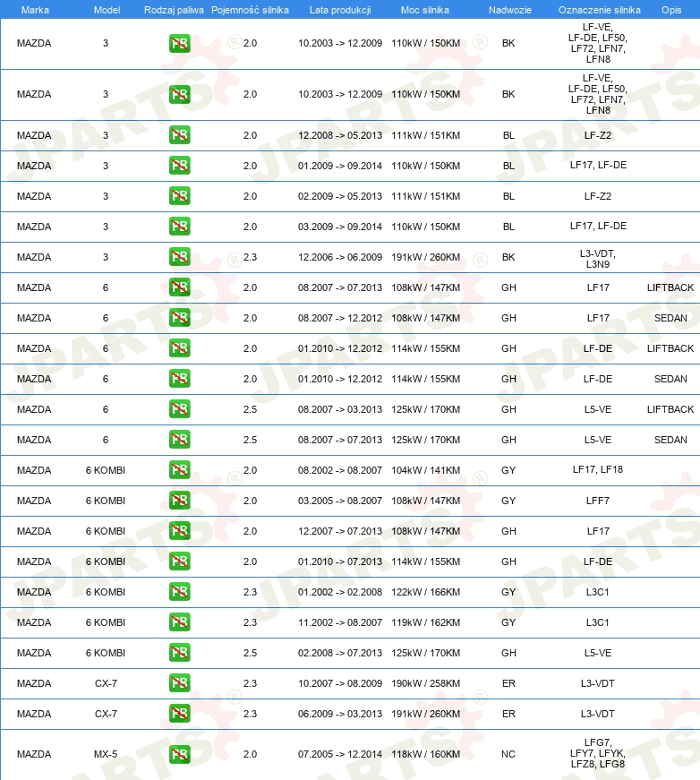Select fuel icon in 6 KOMBI 01.2010 -> 07.2013 row
The width and height of the screenshot is (700, 780).
(179, 561)
